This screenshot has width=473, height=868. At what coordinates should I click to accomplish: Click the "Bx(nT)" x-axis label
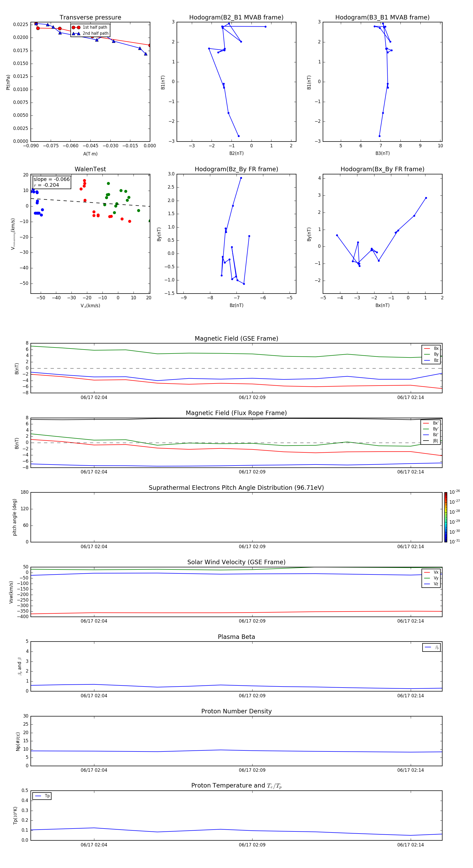(382, 305)
